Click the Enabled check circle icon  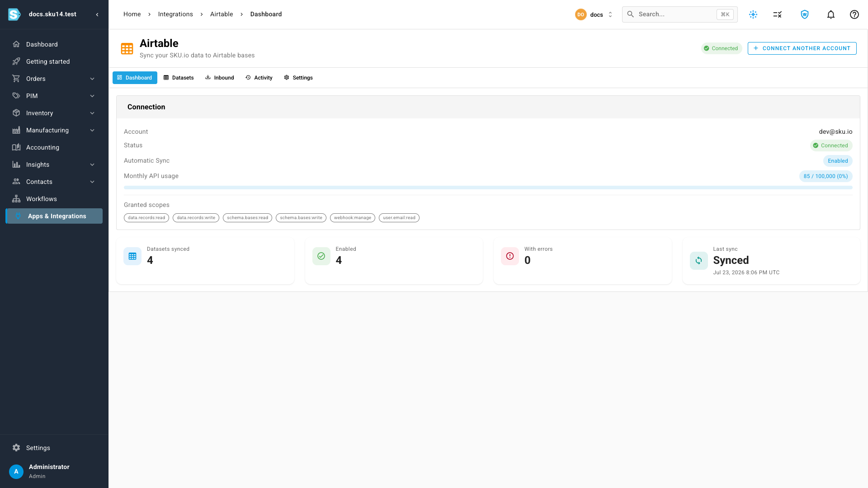pyautogui.click(x=321, y=256)
